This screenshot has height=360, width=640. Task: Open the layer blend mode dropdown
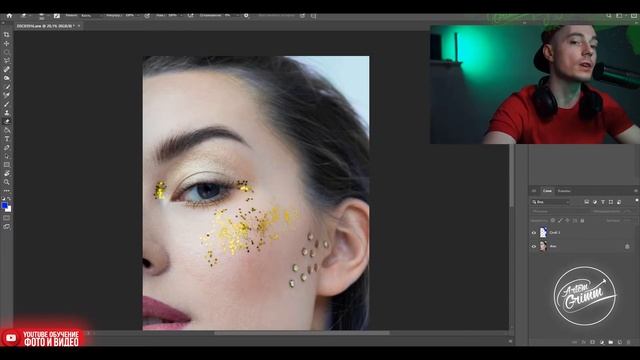coord(559,211)
